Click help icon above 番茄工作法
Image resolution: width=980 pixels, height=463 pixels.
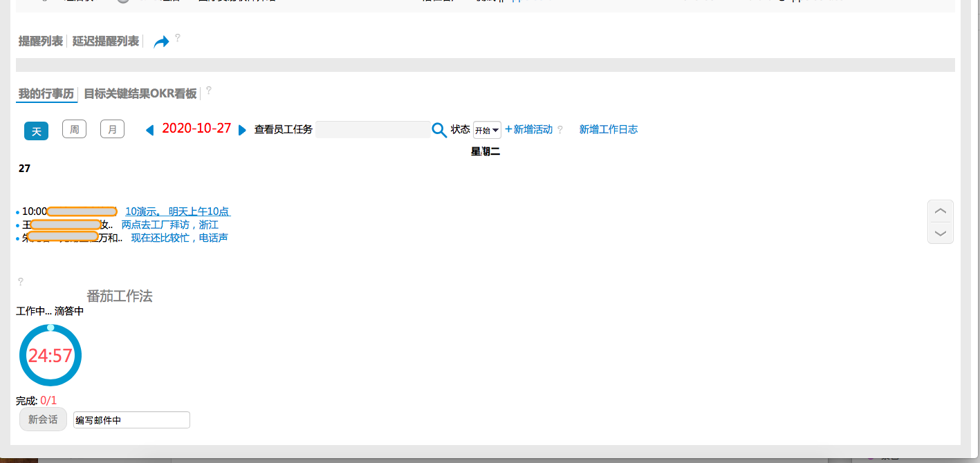pyautogui.click(x=21, y=281)
